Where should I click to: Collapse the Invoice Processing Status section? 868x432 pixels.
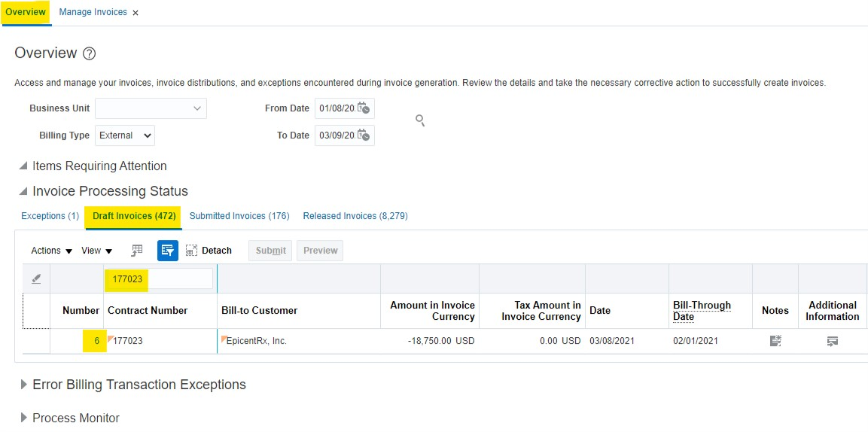23,191
